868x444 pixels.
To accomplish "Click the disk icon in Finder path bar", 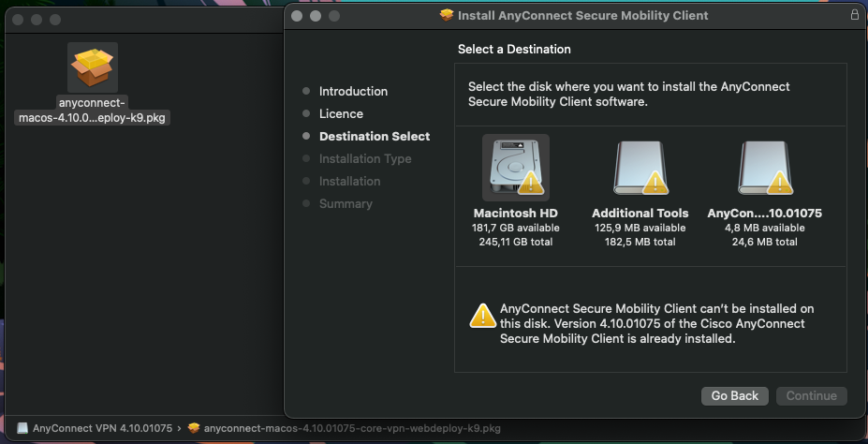I will pos(22,428).
